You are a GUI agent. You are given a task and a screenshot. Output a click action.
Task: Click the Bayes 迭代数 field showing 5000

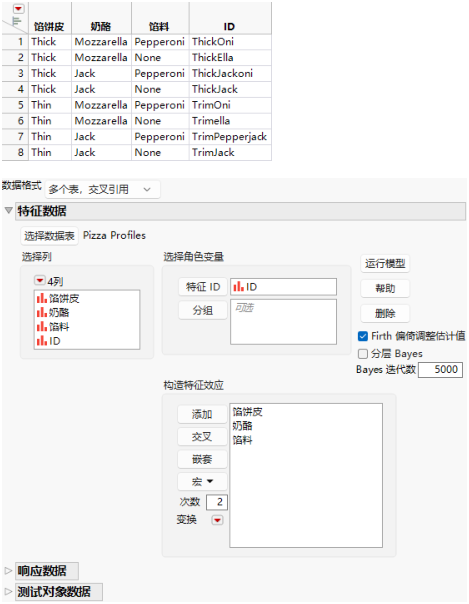pyautogui.click(x=440, y=370)
